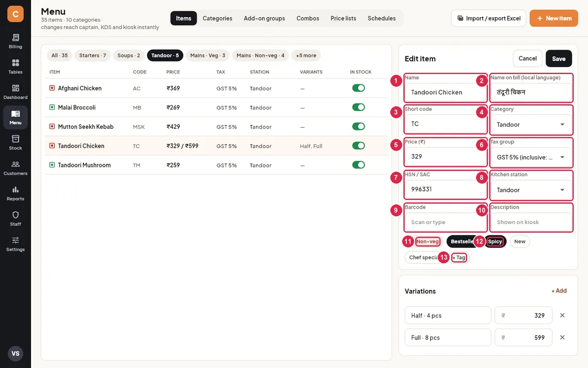Switch to the Items tab
Viewport: 588px width, 368px height.
(x=184, y=18)
